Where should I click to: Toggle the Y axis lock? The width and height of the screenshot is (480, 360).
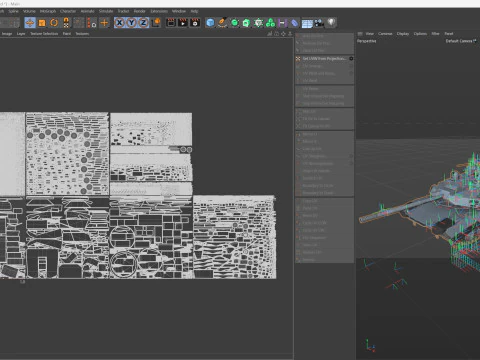(x=131, y=23)
